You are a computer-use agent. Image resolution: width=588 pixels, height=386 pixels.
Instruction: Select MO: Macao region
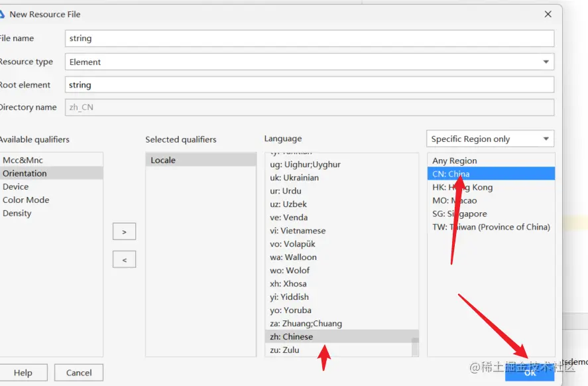click(x=491, y=200)
